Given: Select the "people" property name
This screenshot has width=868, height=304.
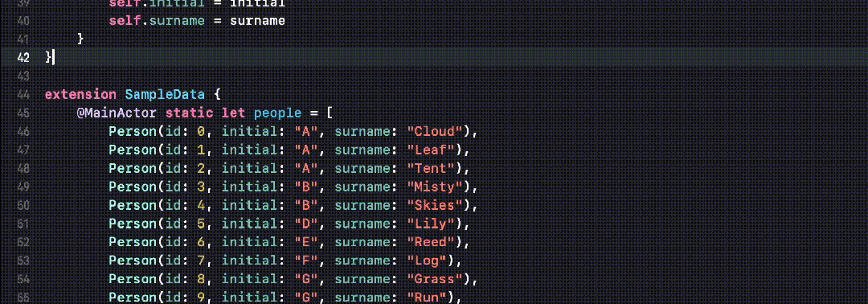Looking at the screenshot, I should [277, 113].
